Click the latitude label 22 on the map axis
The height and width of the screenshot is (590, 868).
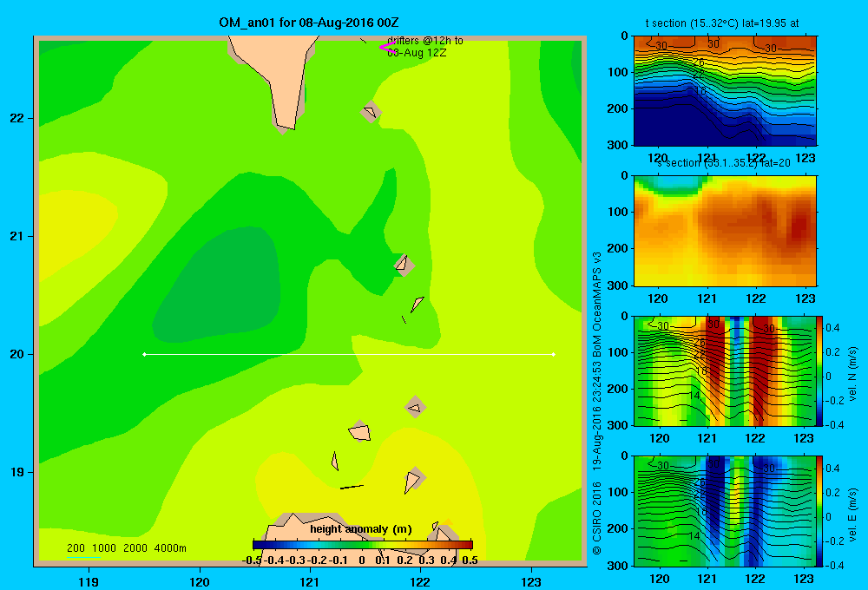(17, 118)
